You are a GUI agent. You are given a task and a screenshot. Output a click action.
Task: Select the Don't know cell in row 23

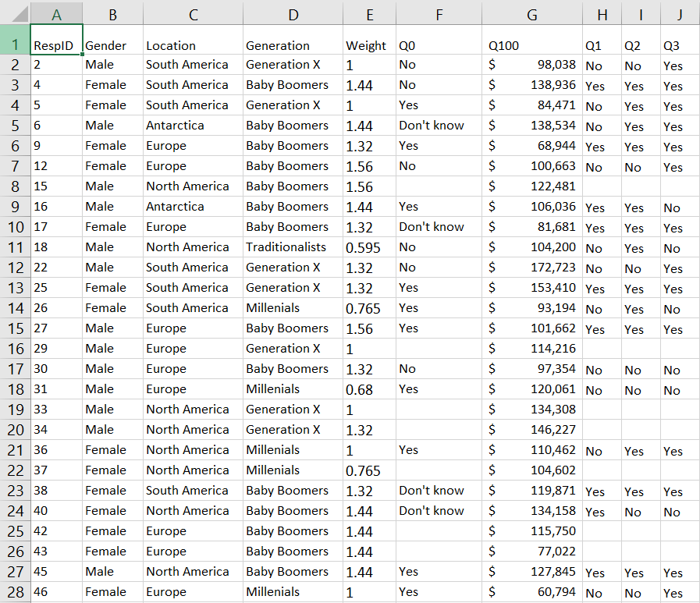[438, 491]
